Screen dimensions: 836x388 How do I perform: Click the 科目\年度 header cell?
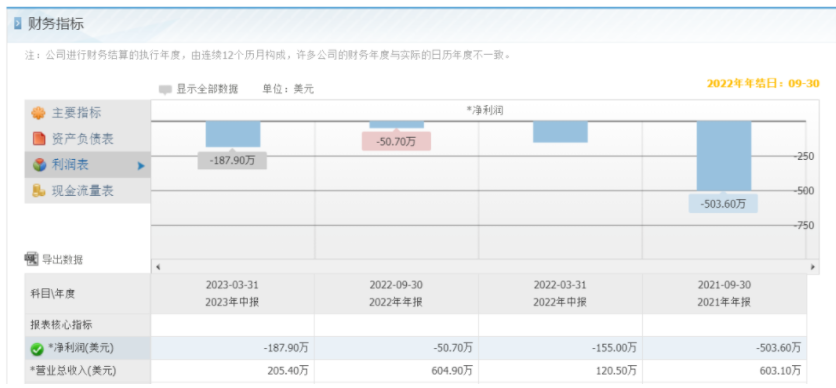(x=87, y=293)
